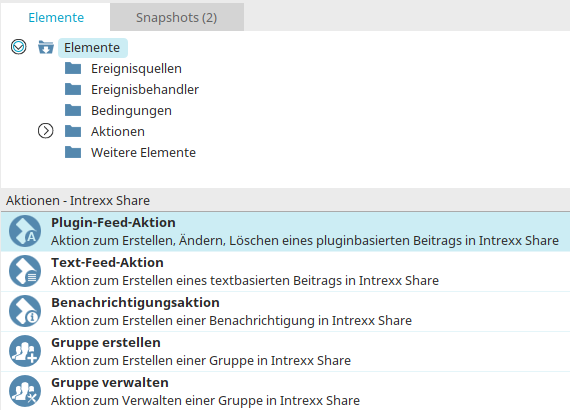Click the Weitere Elemente folder icon
Screen dimensions: 570x410
coord(73,152)
